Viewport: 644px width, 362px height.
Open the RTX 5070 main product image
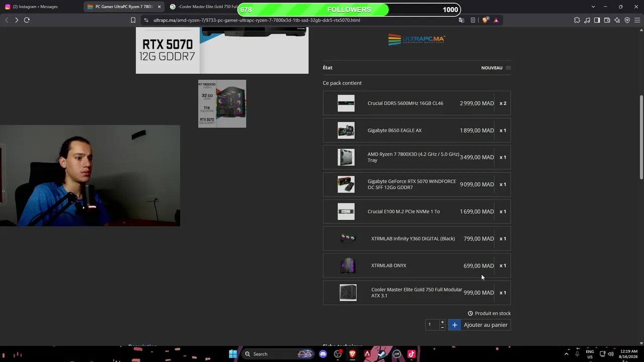222,50
